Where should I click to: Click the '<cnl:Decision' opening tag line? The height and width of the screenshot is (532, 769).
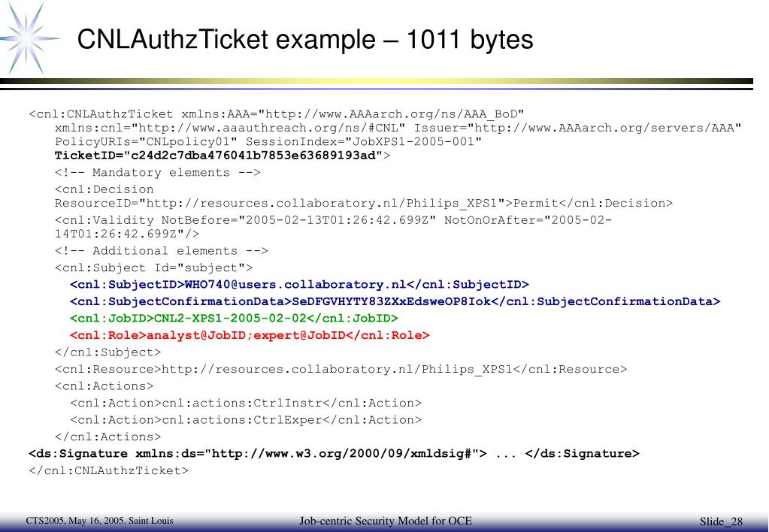104,189
